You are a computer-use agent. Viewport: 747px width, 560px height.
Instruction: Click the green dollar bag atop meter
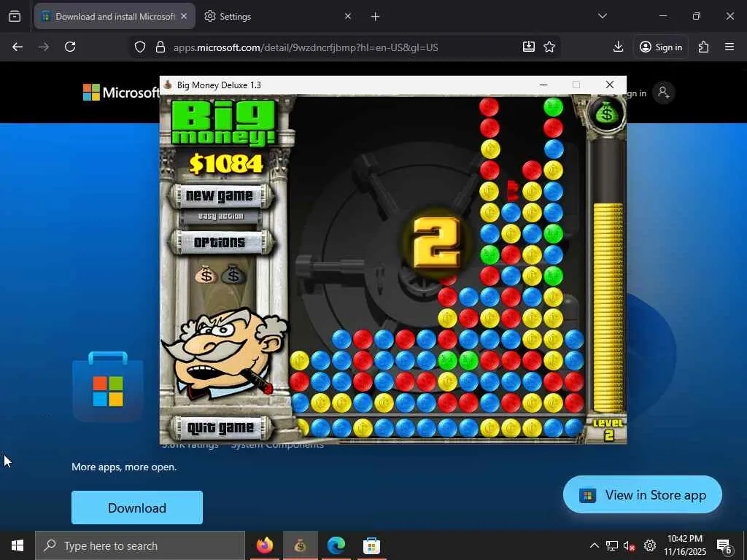pos(606,113)
